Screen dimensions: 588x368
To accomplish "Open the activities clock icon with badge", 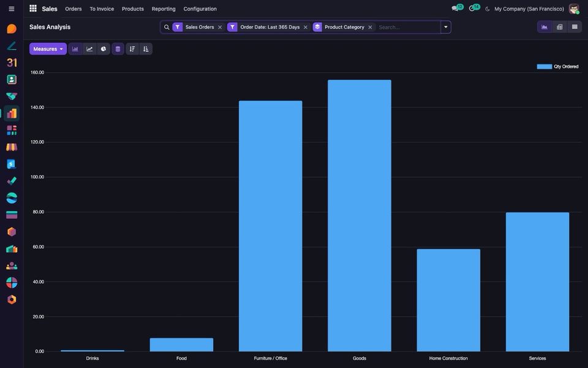I will pos(473,8).
